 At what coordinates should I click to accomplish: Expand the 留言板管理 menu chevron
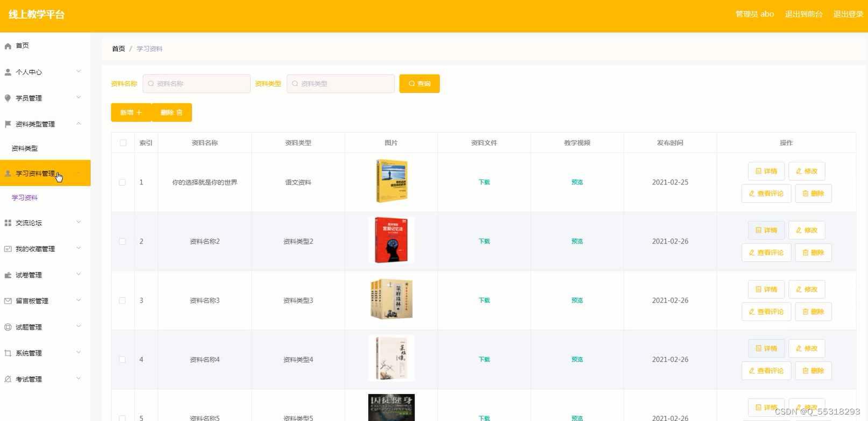click(x=79, y=301)
